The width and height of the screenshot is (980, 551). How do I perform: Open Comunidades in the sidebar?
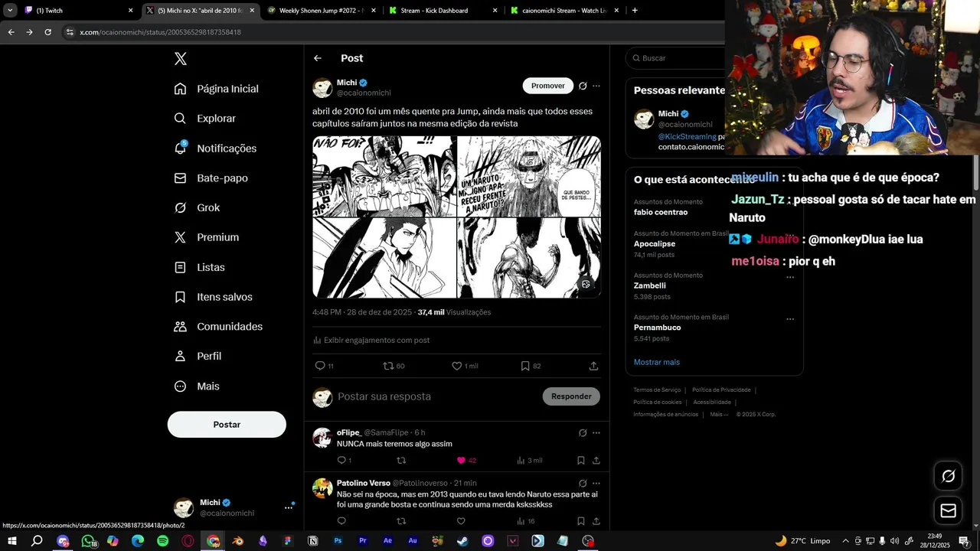pos(218,327)
